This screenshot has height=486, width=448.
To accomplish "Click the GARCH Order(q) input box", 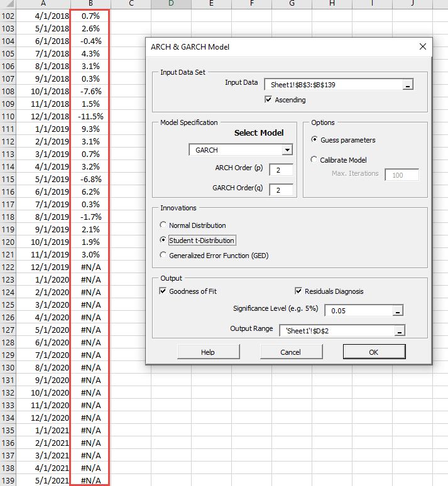I will click(281, 190).
